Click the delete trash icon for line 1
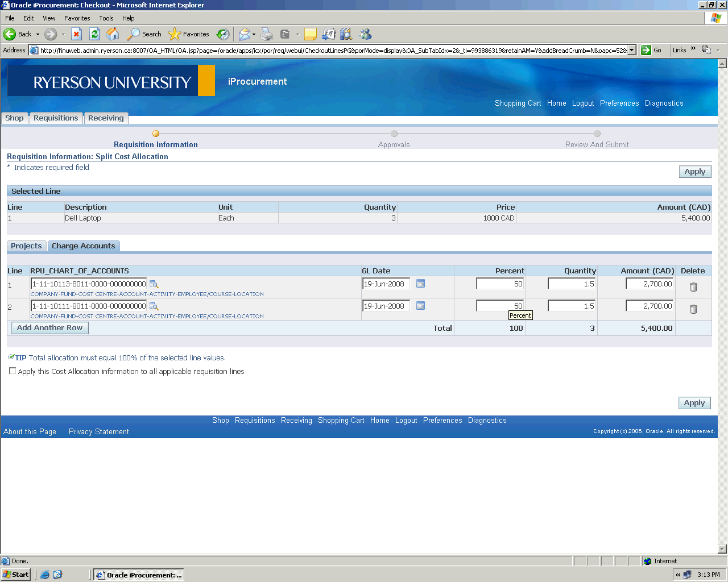The height and width of the screenshot is (582, 728). tap(693, 287)
